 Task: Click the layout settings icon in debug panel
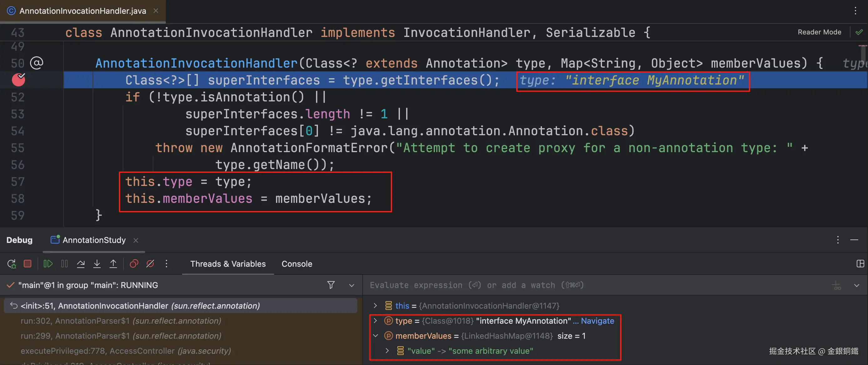[860, 264]
